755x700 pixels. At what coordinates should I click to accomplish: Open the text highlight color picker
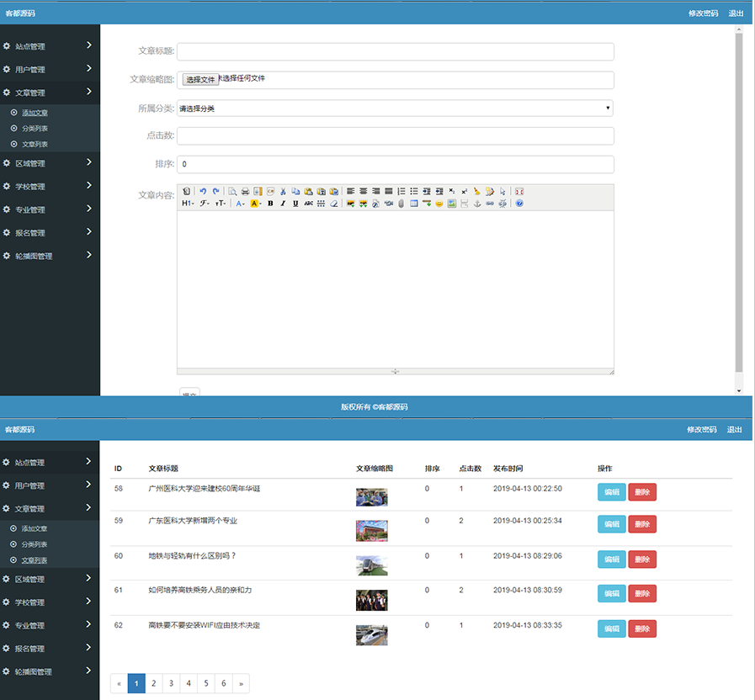pyautogui.click(x=256, y=204)
